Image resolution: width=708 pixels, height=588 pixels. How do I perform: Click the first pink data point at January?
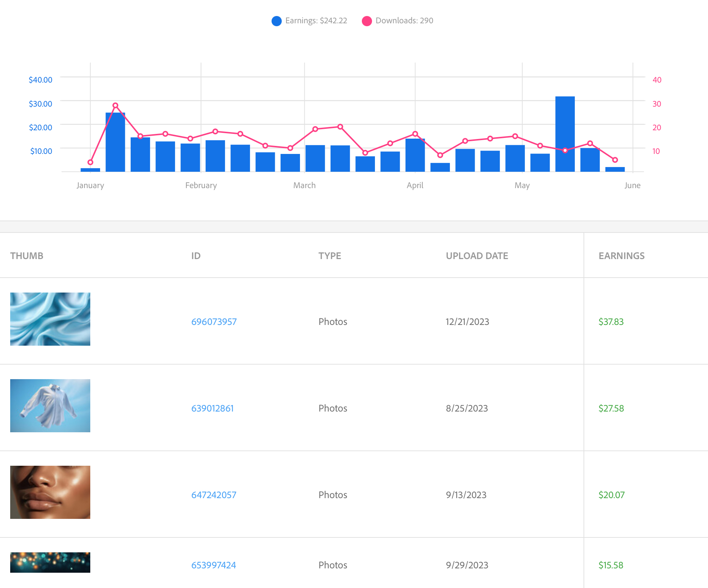click(90, 162)
